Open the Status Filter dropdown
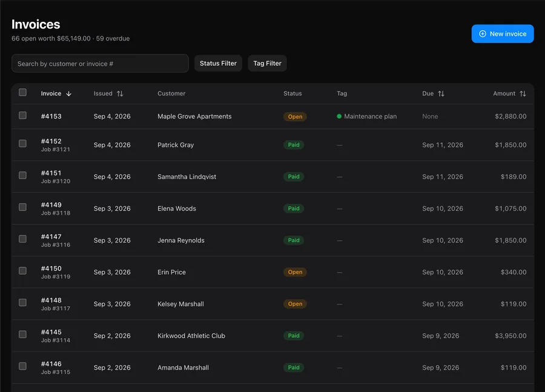Viewport: 545px width, 392px height. (x=218, y=63)
